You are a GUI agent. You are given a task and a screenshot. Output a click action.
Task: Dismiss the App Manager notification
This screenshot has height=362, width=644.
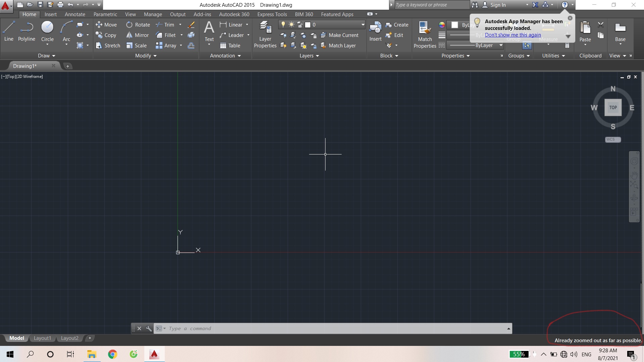pos(570,18)
